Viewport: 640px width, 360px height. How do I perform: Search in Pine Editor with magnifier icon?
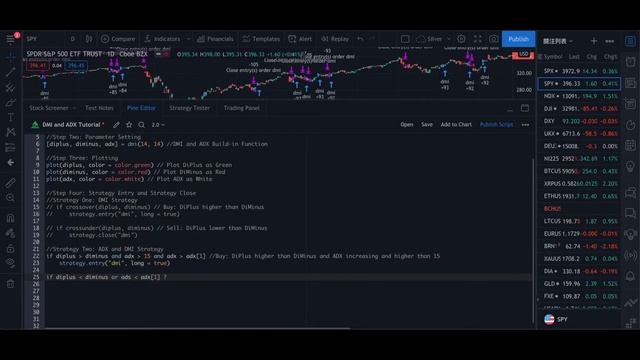pos(142,125)
